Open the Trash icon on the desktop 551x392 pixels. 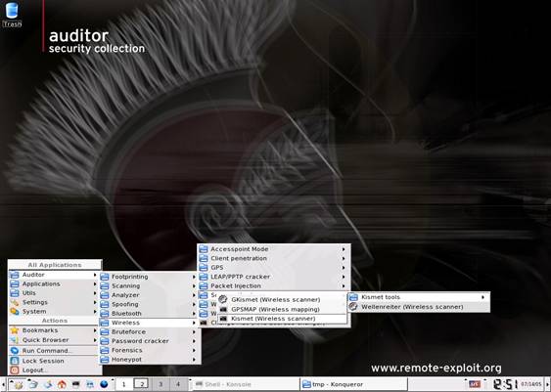tap(12, 15)
